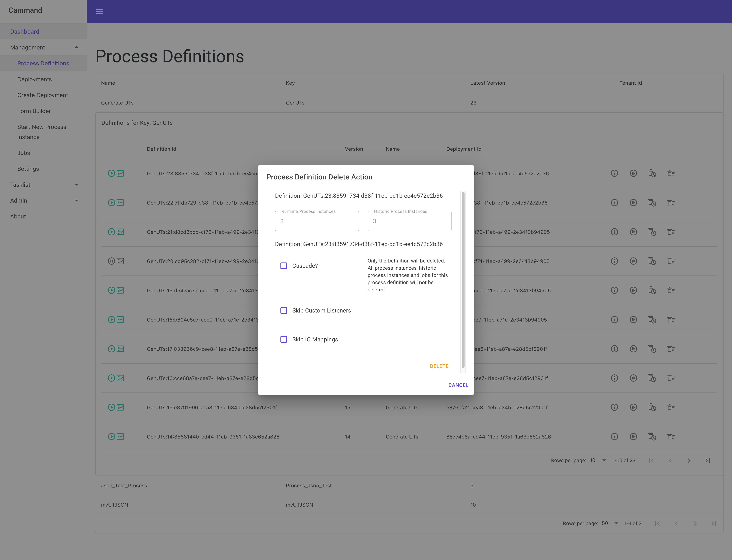Click the hamburger menu icon in header
Screen dimensions: 732x560
(99, 12)
